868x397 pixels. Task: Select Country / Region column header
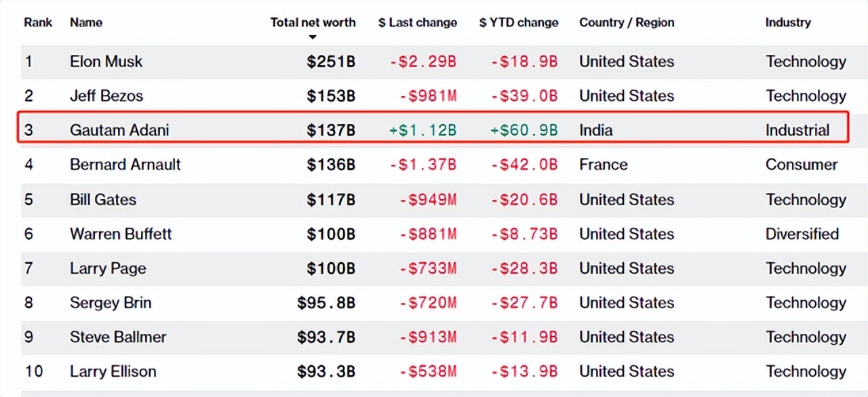(x=627, y=22)
